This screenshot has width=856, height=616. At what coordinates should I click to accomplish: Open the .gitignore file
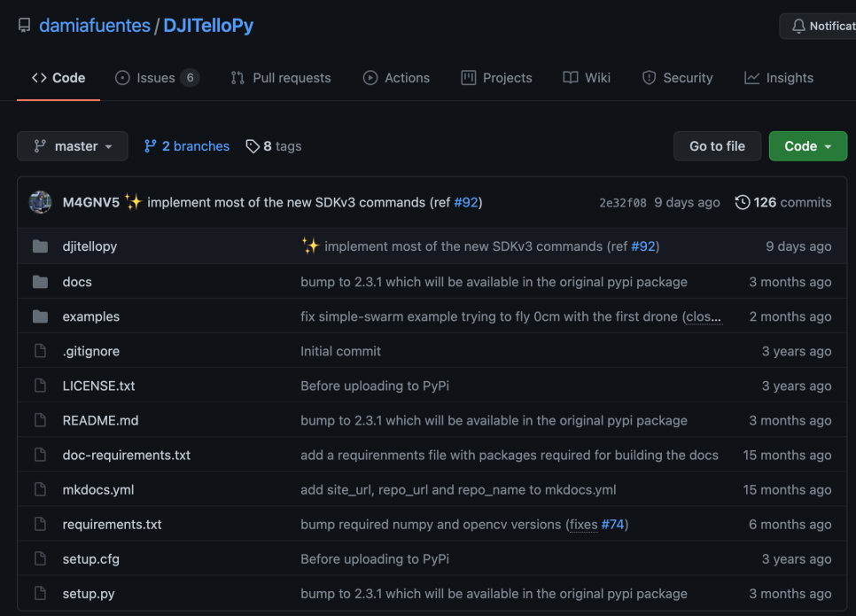[x=91, y=351]
